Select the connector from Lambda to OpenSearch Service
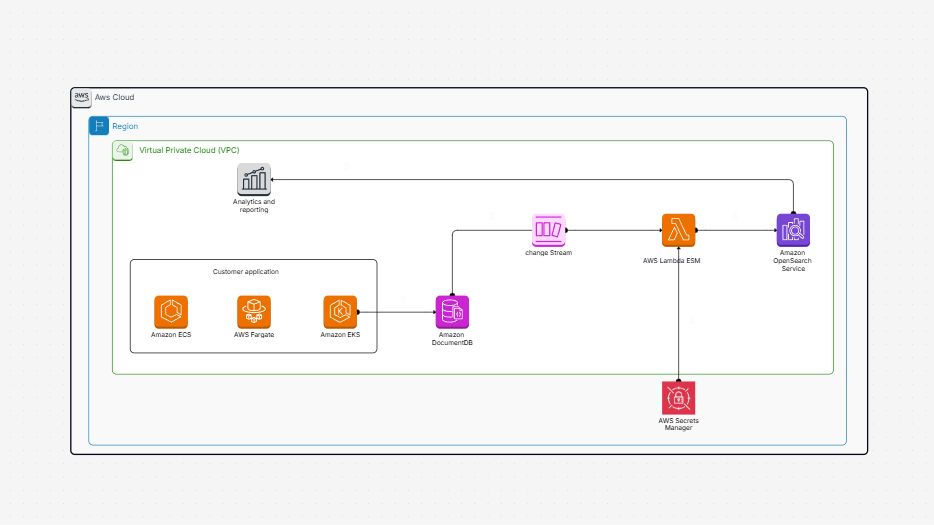The image size is (934, 525). pos(736,230)
